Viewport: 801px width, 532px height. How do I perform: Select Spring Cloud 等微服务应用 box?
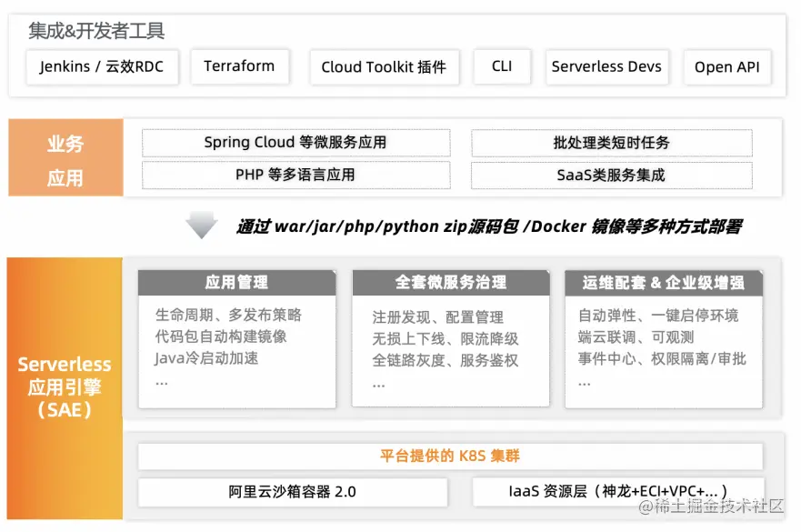click(295, 143)
